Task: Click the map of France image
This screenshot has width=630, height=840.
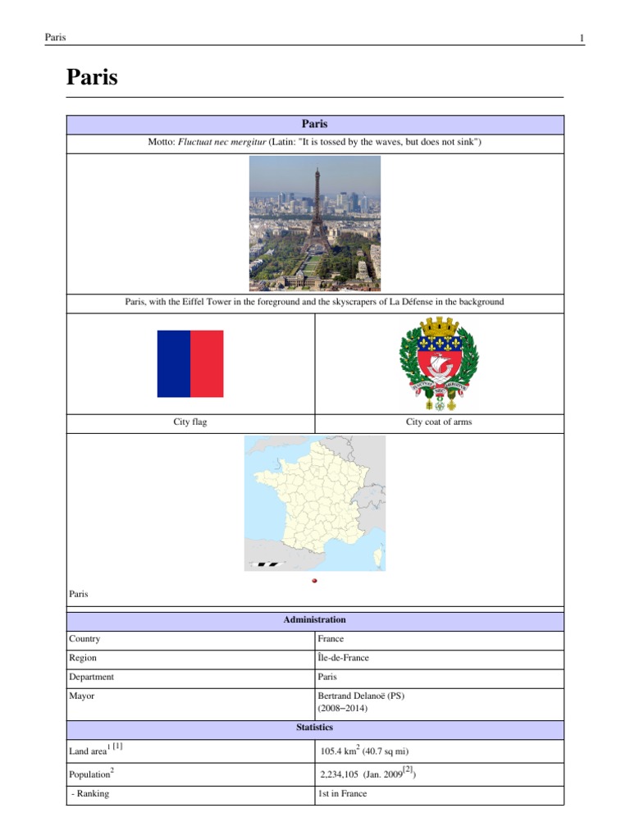Action: pyautogui.click(x=315, y=503)
